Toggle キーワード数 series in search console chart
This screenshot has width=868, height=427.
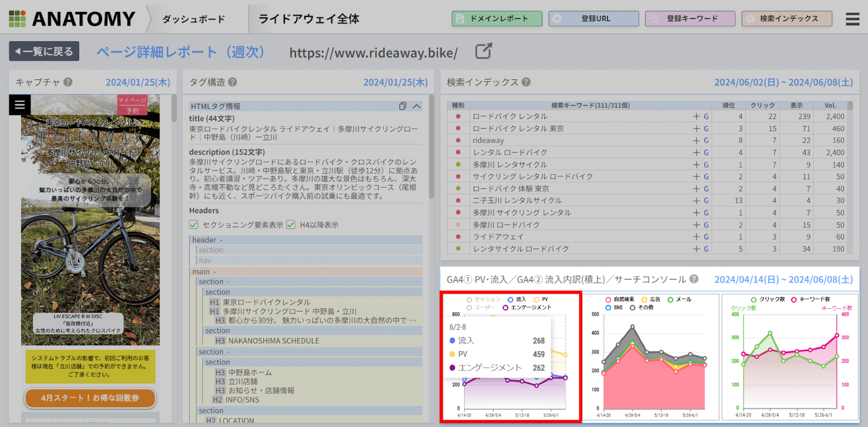click(x=810, y=299)
